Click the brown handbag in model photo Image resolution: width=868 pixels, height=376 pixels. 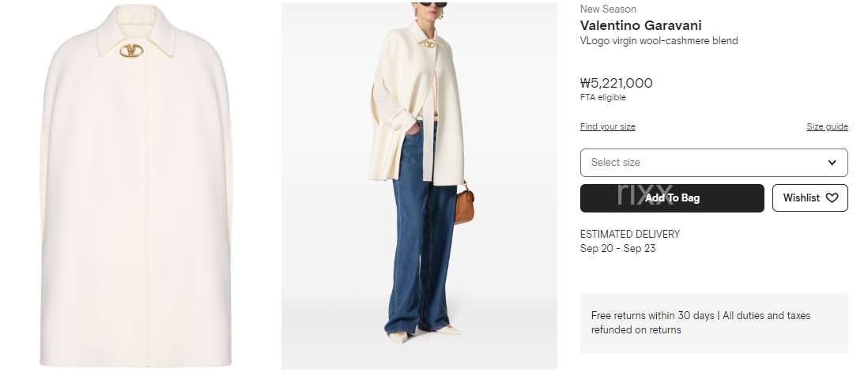click(464, 205)
